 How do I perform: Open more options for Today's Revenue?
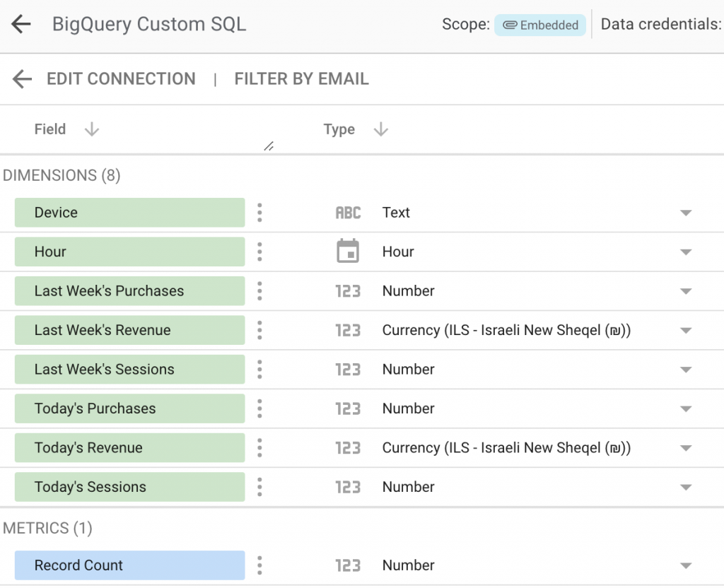point(259,448)
